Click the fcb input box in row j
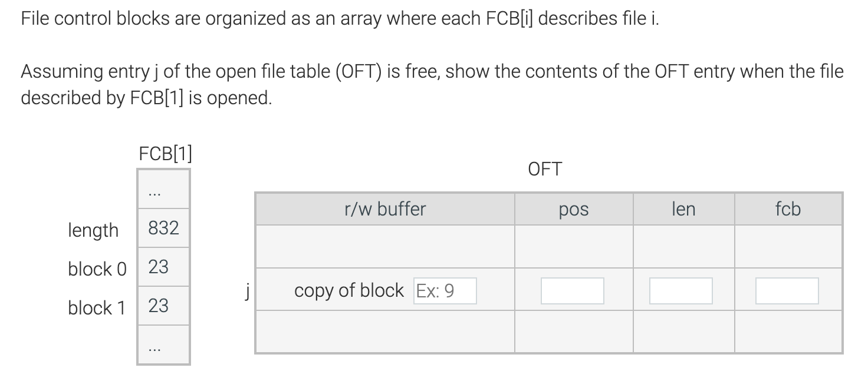 787,290
